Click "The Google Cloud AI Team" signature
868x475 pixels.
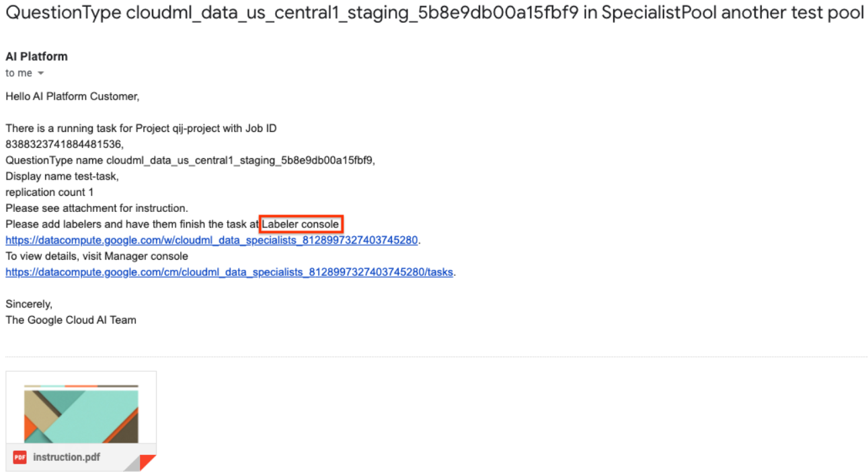point(71,320)
